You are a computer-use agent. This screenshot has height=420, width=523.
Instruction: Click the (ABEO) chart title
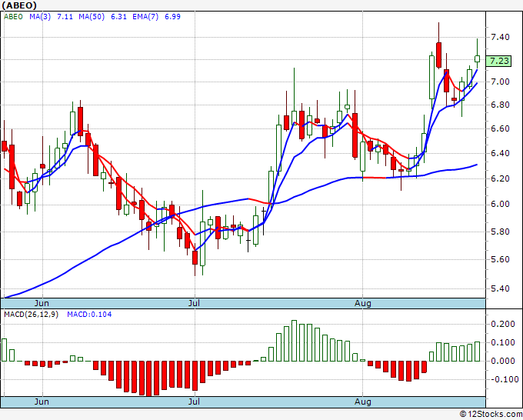point(19,5)
